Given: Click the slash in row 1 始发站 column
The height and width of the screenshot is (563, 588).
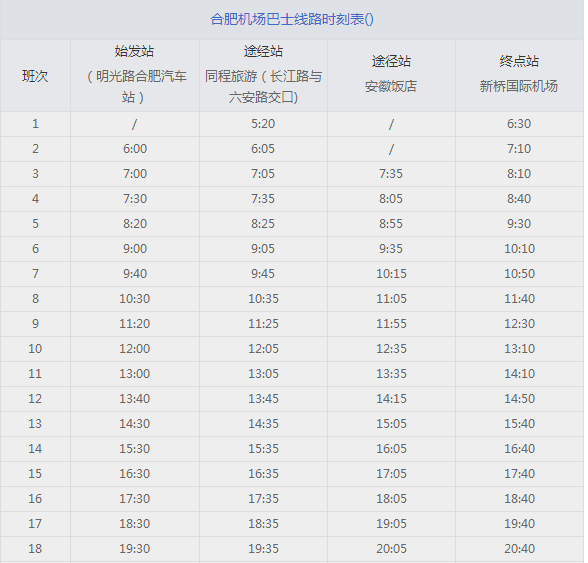Looking at the screenshot, I should (x=134, y=124).
